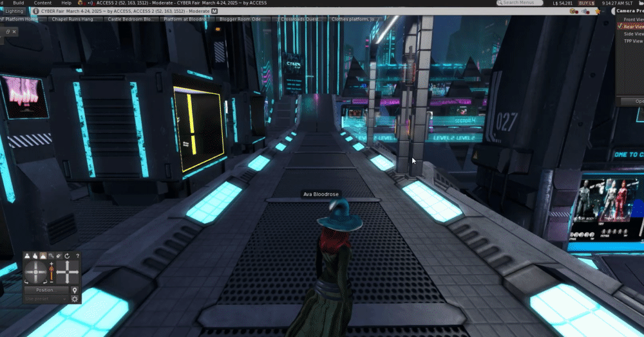This screenshot has height=337, width=644.
Task: Zoom camera in with plus button
Action: [52, 263]
